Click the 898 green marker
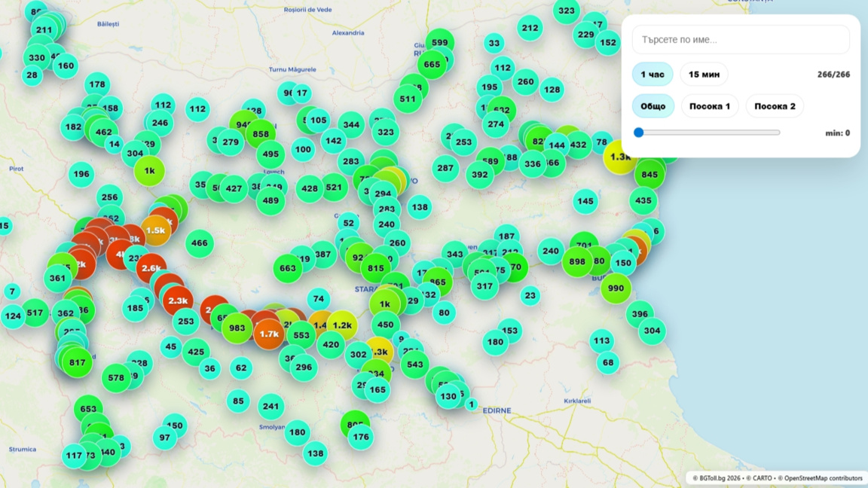The image size is (868, 488). [x=577, y=262]
